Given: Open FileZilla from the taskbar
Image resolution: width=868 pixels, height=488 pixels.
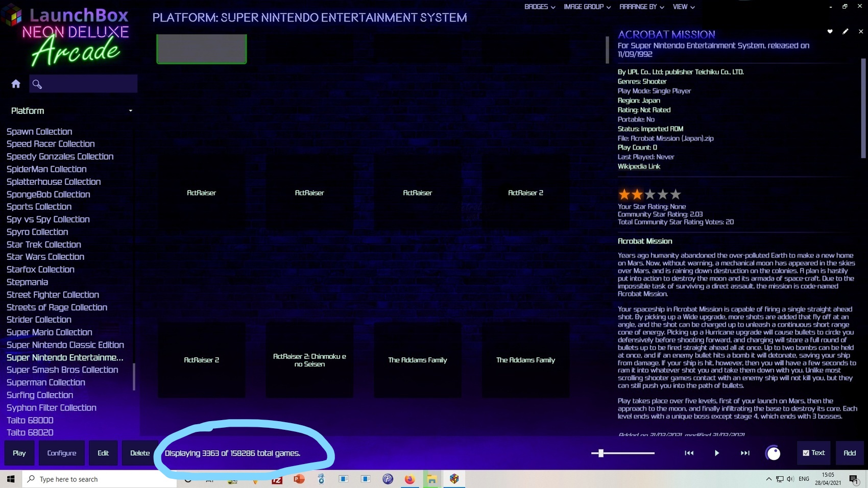Looking at the screenshot, I should [x=277, y=479].
